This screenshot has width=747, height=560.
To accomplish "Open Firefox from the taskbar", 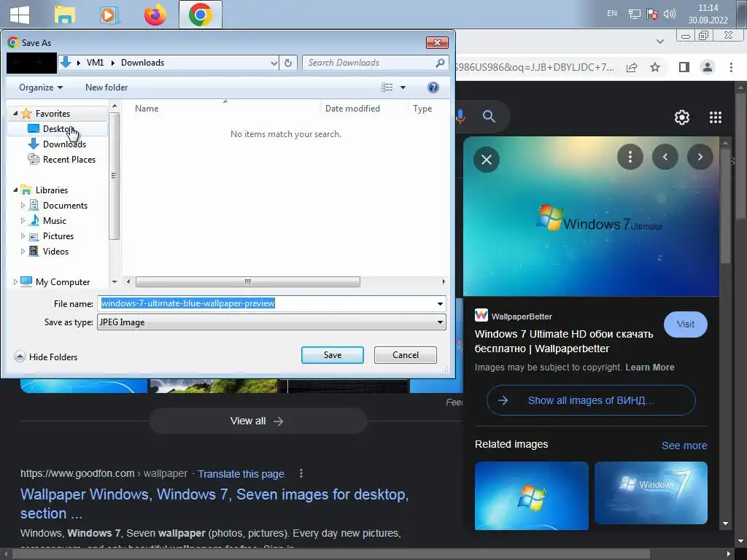I will point(155,15).
